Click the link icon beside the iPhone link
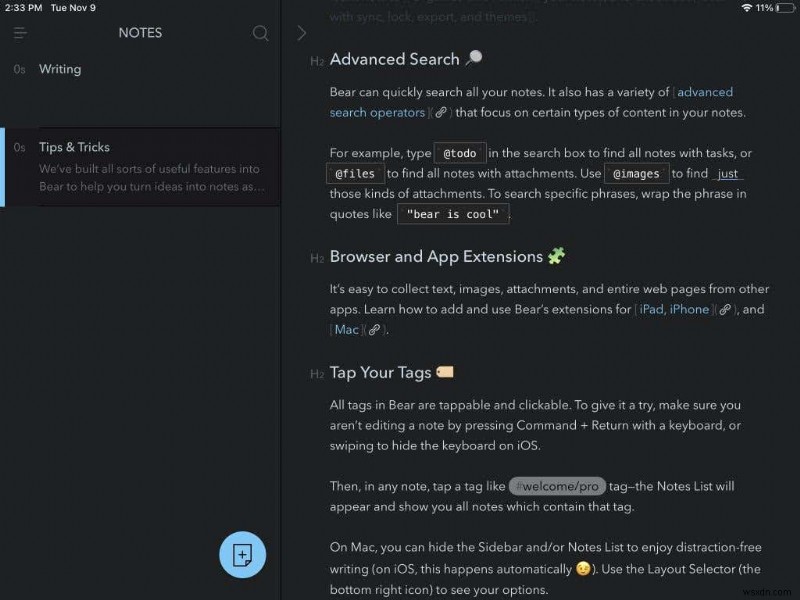The height and width of the screenshot is (600, 800). [722, 309]
